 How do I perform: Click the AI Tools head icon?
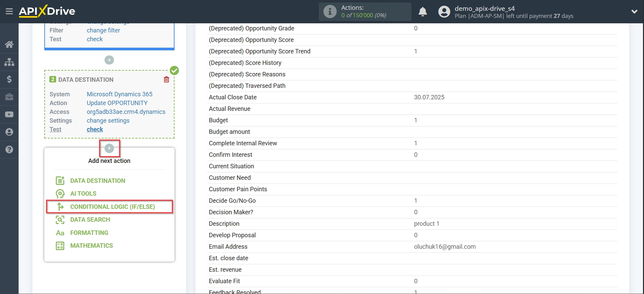[x=60, y=194]
